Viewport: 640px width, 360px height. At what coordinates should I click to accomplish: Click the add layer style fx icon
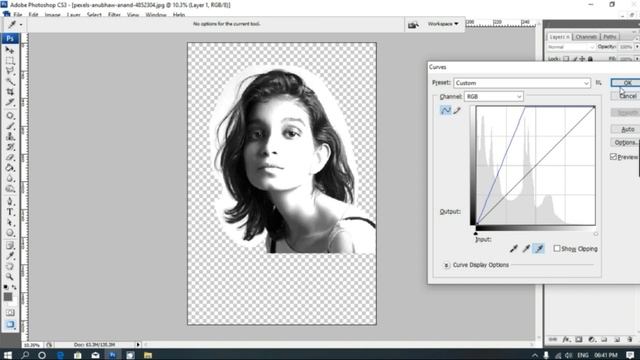[566, 340]
